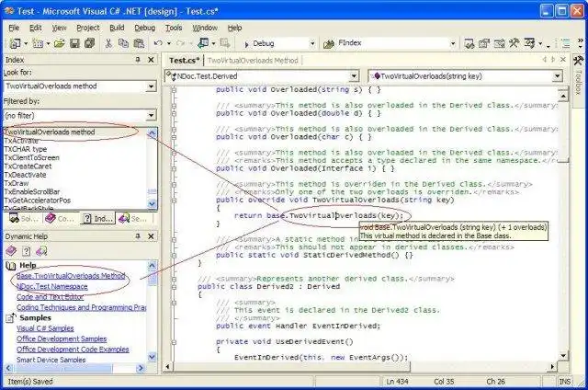The width and height of the screenshot is (588, 390).
Task: Open the Debug menu
Action: click(145, 28)
